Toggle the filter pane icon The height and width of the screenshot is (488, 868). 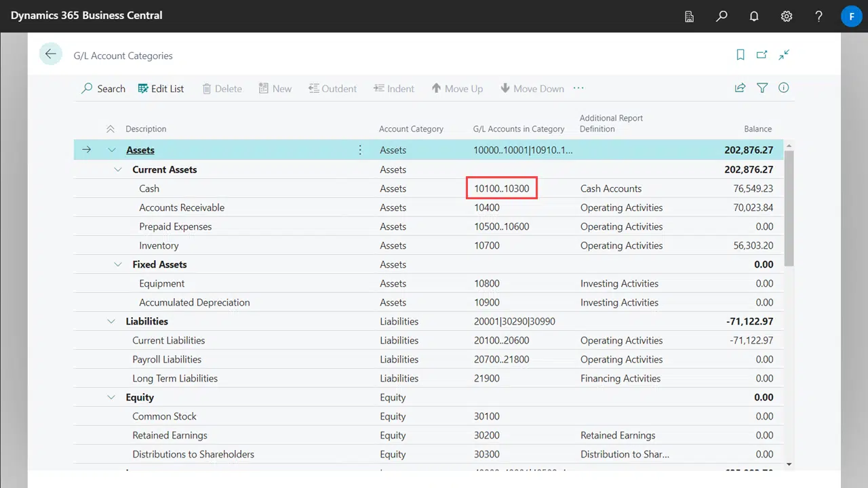(762, 88)
